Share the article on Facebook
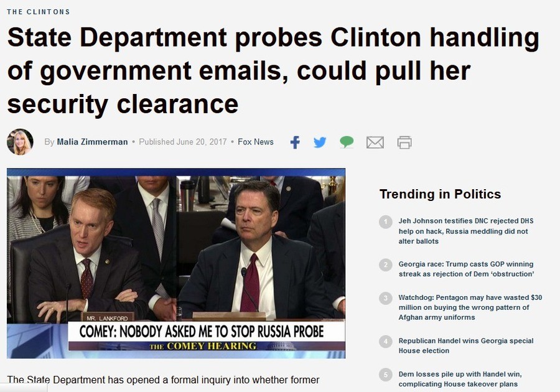The width and height of the screenshot is (560, 392). (295, 142)
